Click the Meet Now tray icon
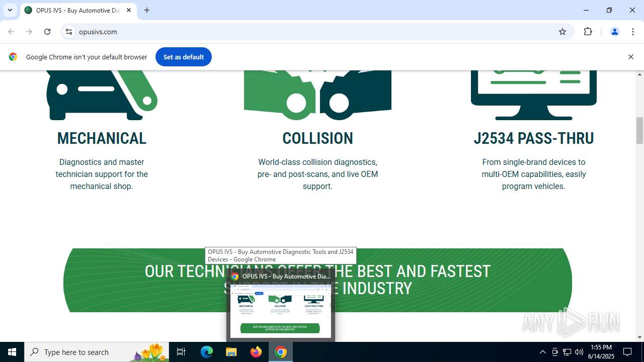644x362 pixels. (x=555, y=352)
